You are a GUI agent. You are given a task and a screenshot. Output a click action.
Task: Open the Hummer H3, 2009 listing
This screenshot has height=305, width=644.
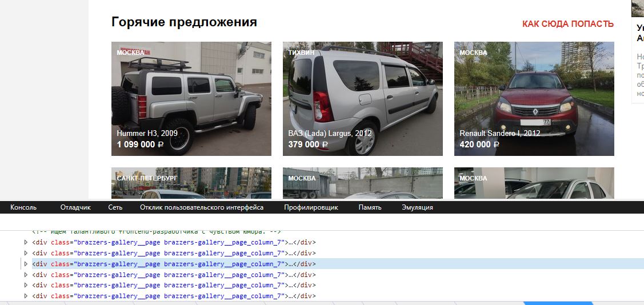point(191,99)
